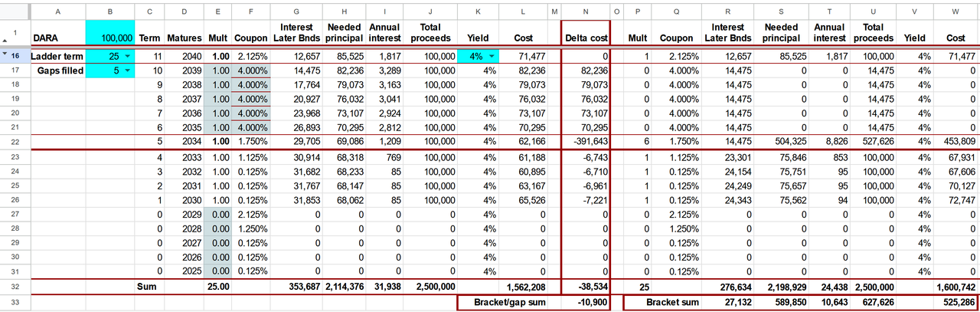Click the cyan 100,000 cell beside DARA
The image size is (980, 312).
pos(110,33)
